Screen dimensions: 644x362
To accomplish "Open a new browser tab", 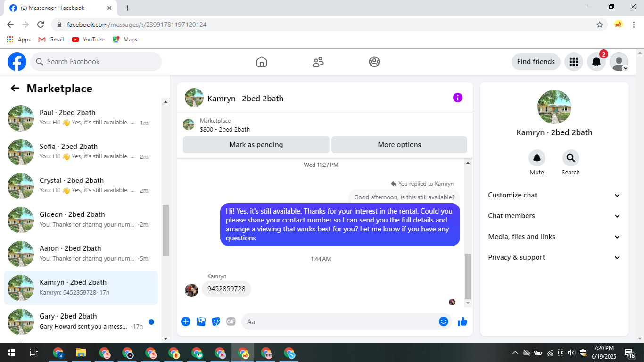I will (x=127, y=8).
